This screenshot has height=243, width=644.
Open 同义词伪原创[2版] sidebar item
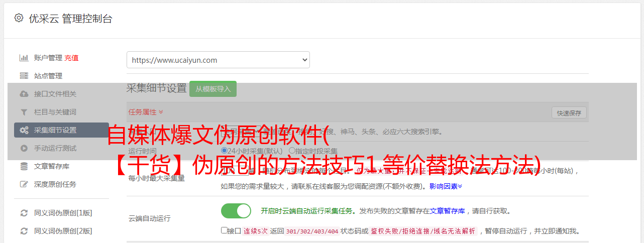pos(63,231)
